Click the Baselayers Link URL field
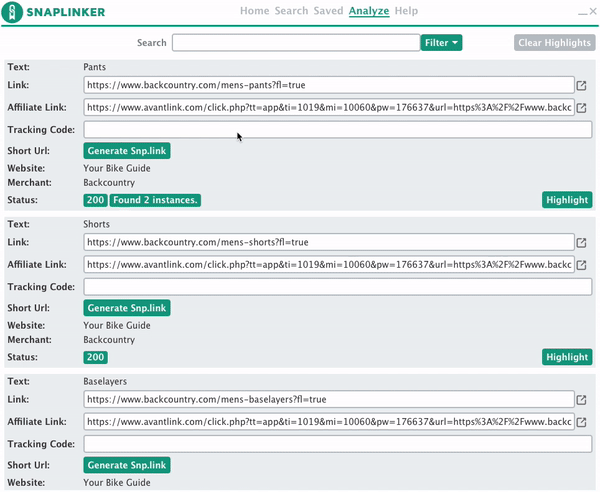 tap(329, 399)
